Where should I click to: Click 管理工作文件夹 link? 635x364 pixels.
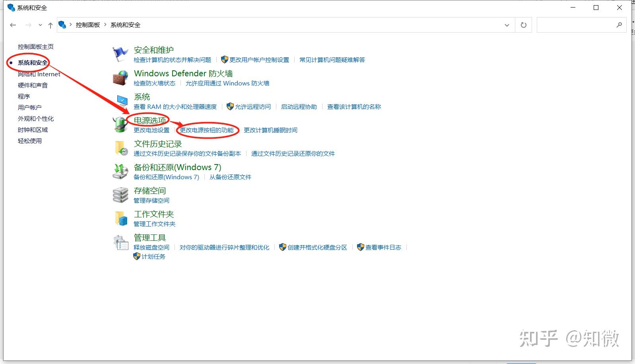coord(155,224)
